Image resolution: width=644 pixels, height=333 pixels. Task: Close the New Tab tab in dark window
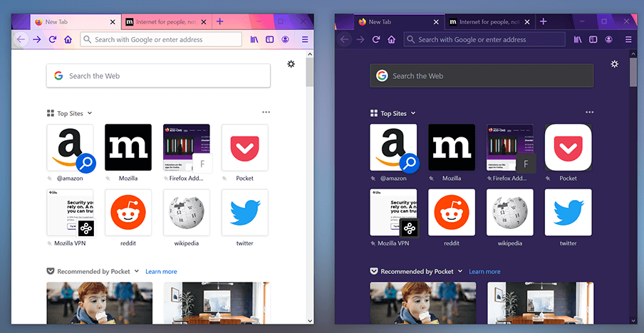pos(436,22)
